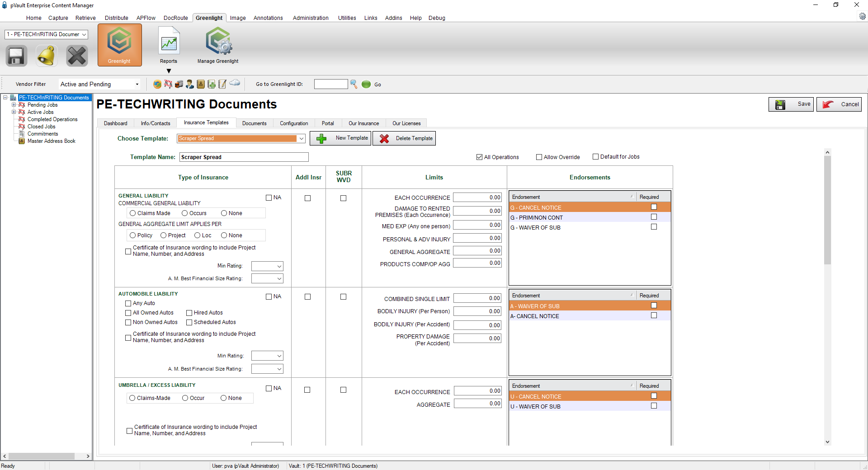Check Hired Autos checkbox

click(x=189, y=313)
